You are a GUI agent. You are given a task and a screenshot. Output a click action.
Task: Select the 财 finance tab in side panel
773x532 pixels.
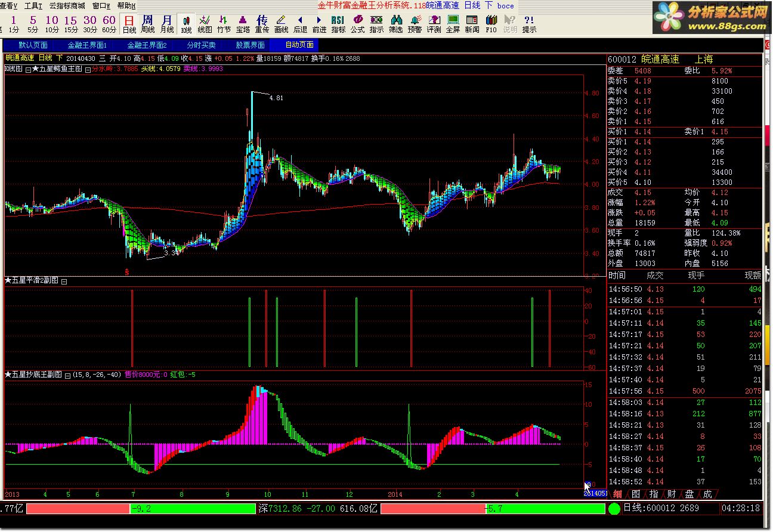672,494
